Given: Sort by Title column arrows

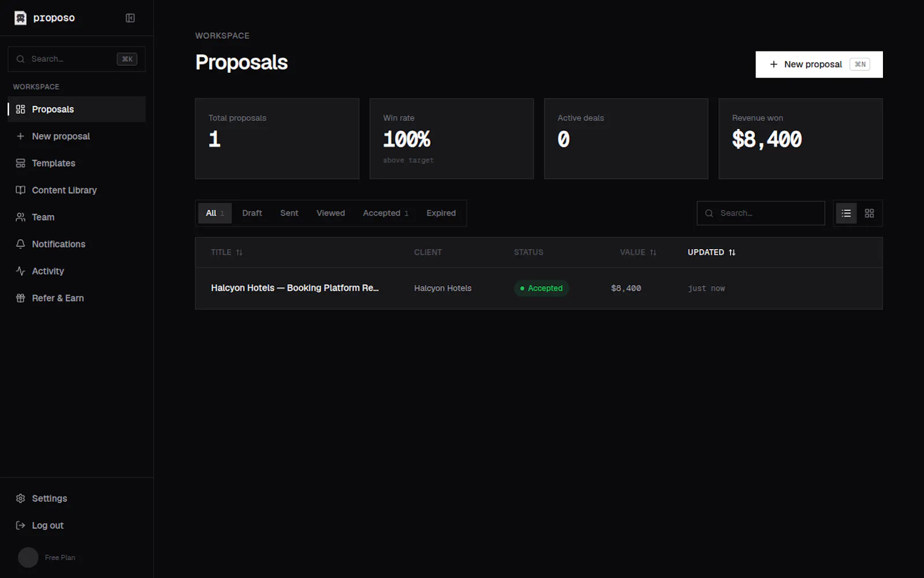Looking at the screenshot, I should (x=239, y=253).
